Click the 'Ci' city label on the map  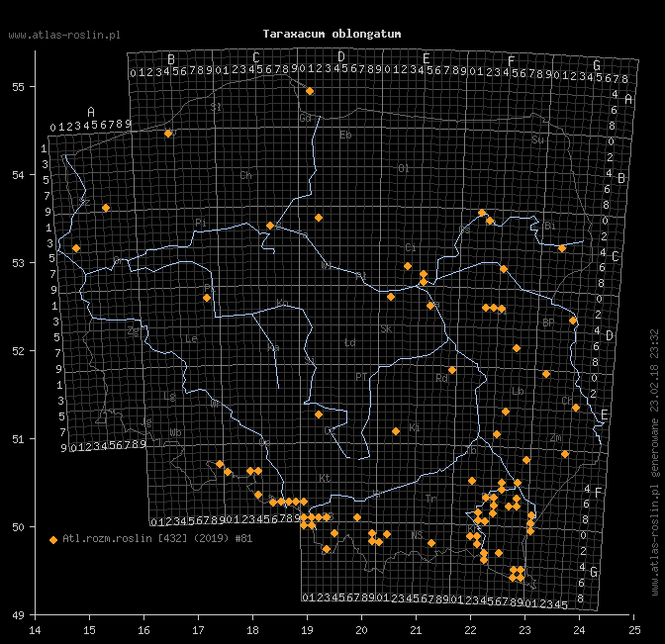[x=411, y=247]
